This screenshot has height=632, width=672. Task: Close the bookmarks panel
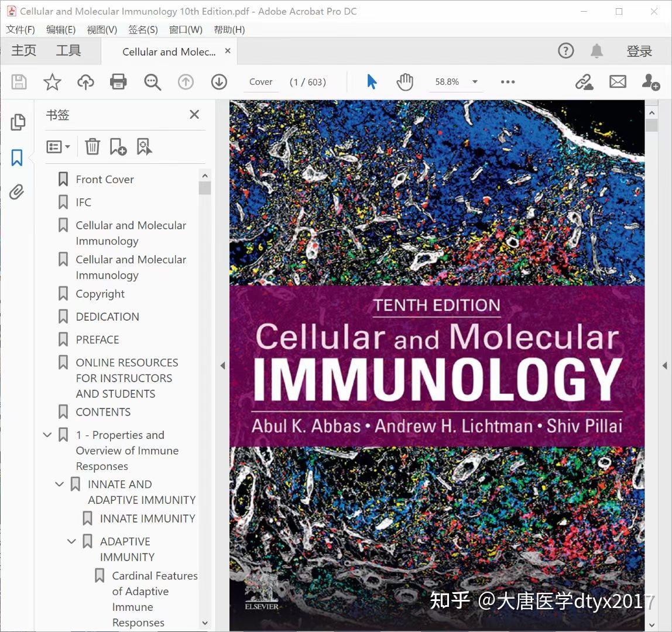[x=194, y=114]
